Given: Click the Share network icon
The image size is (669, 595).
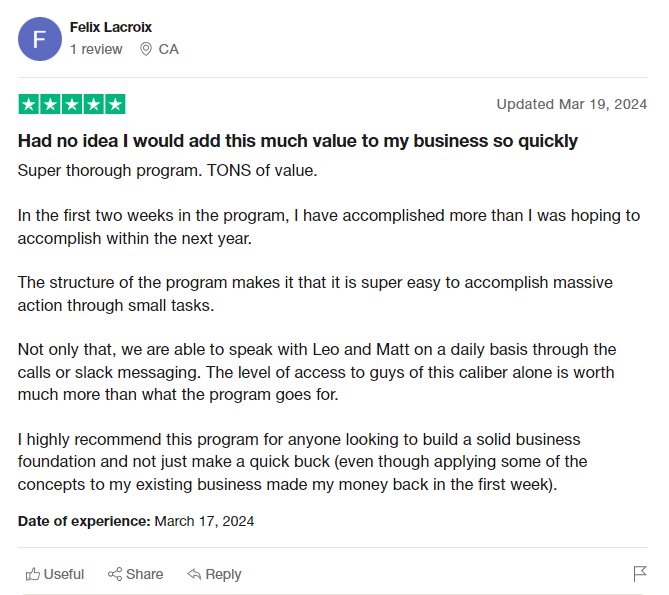Looking at the screenshot, I should 115,574.
